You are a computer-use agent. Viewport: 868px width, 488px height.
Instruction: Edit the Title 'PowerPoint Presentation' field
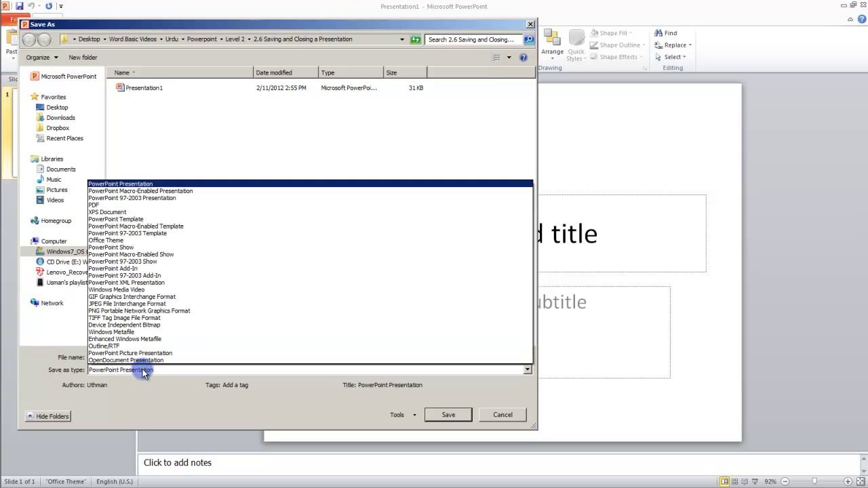pos(390,385)
